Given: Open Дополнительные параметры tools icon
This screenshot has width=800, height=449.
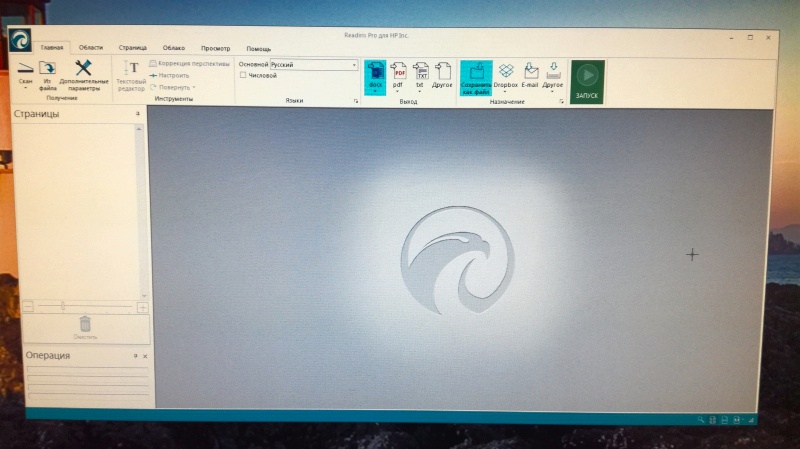Looking at the screenshot, I should pyautogui.click(x=84, y=69).
